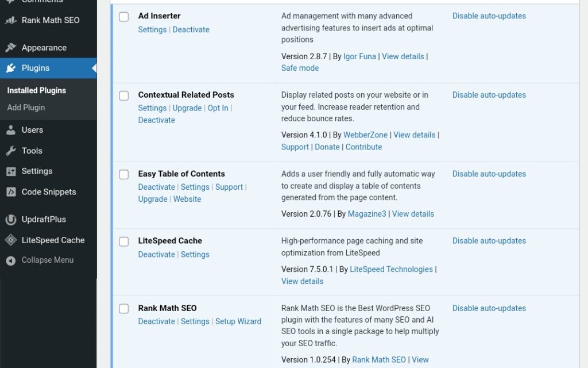Click the LiteSpeed Cache diamond icon
Viewport: 588px width, 368px height.
(x=10, y=240)
